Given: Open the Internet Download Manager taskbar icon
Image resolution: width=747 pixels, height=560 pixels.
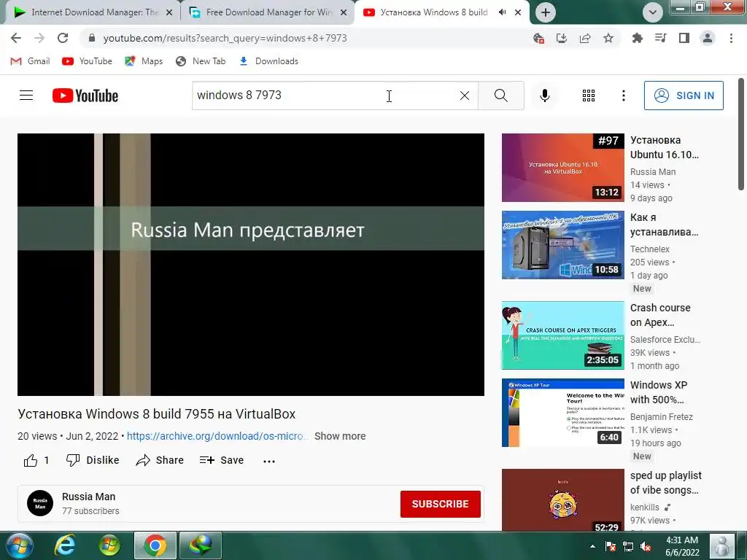Looking at the screenshot, I should 201,545.
